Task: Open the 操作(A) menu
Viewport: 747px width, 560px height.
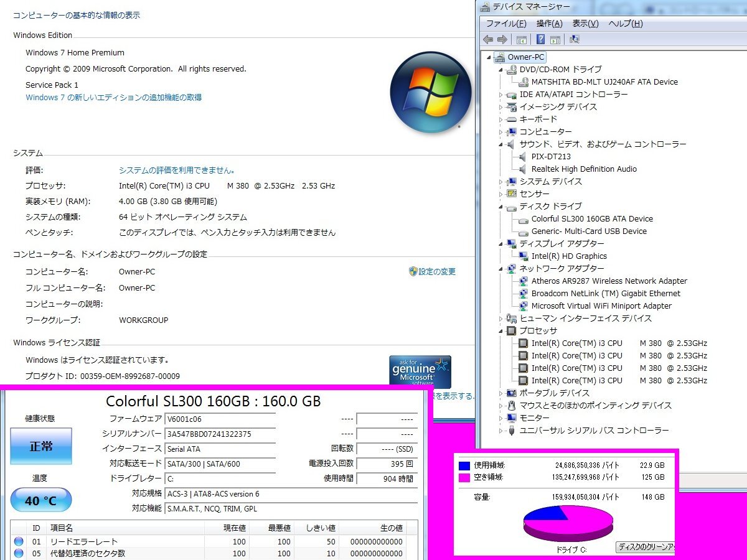Action: pos(549,24)
